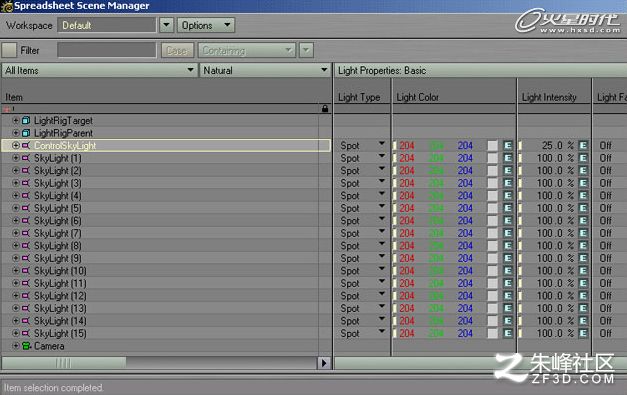Expand the Camera tree item
This screenshot has height=395, width=627.
16,346
